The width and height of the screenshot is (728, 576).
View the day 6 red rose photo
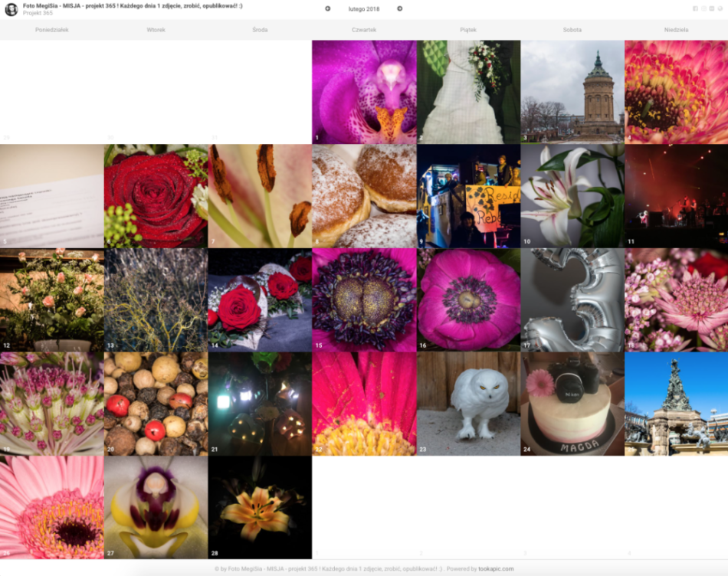tap(156, 196)
